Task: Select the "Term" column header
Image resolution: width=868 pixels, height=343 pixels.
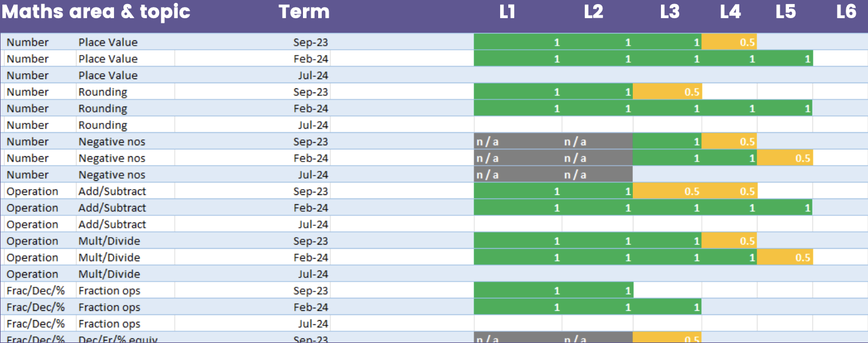Action: pos(304,12)
